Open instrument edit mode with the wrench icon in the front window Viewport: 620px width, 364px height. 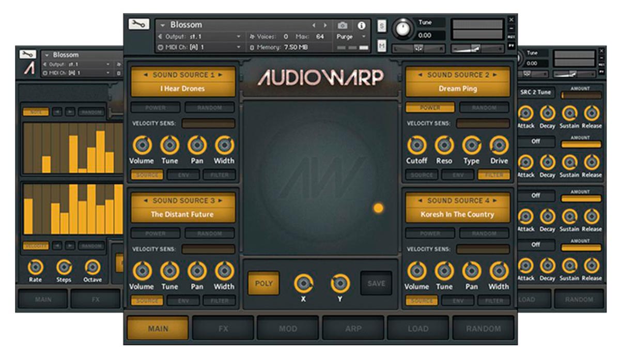139,24
